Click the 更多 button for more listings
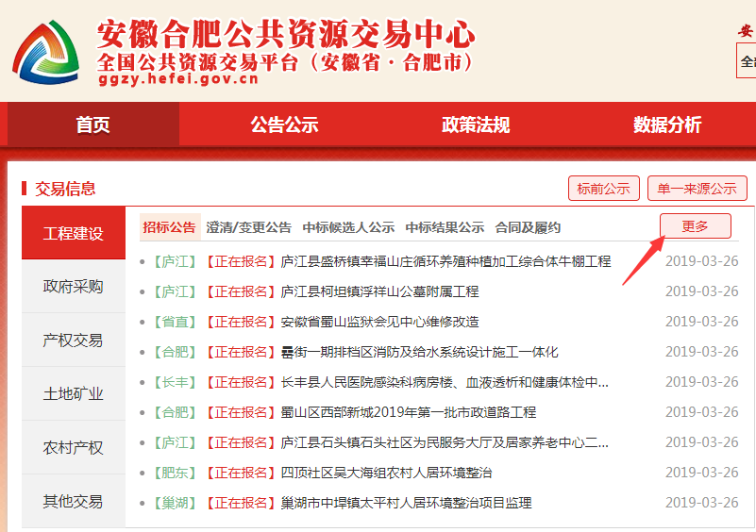The height and width of the screenshot is (532, 756). (695, 226)
